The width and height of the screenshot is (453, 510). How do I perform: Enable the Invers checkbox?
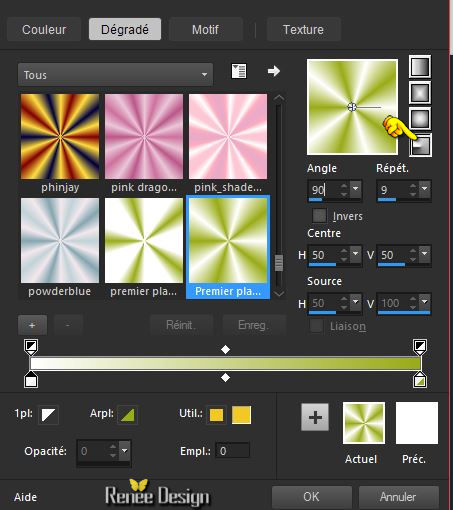(319, 216)
